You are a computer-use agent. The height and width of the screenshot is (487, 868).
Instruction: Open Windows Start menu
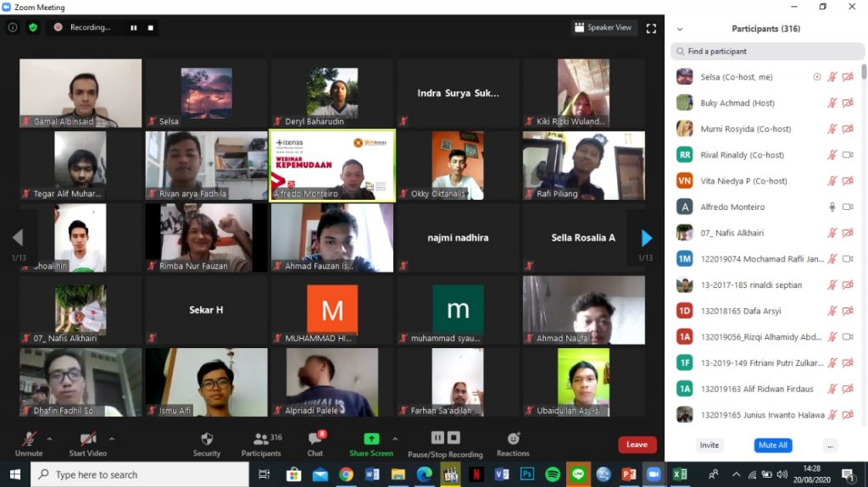[x=15, y=474]
